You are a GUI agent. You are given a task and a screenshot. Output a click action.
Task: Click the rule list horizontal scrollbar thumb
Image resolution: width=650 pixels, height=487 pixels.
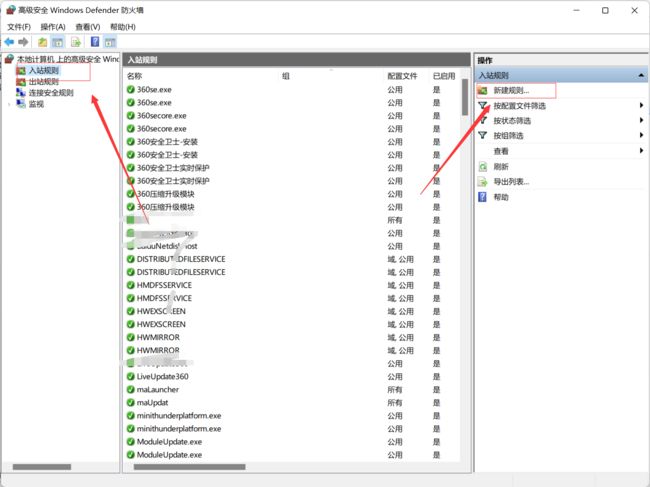(189, 467)
